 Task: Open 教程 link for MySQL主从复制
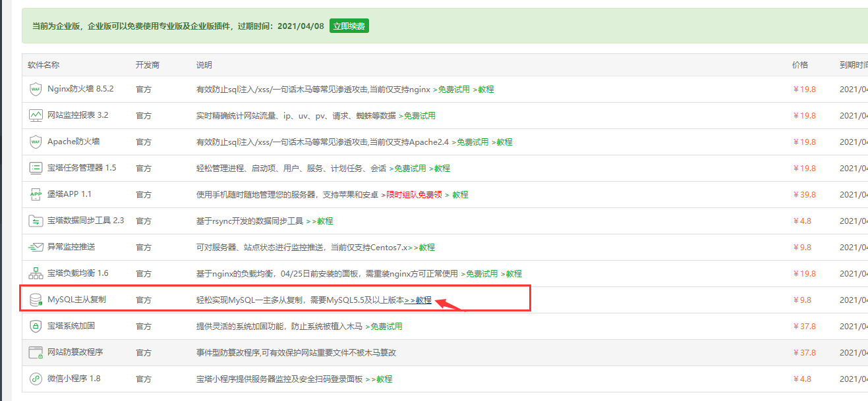point(418,300)
